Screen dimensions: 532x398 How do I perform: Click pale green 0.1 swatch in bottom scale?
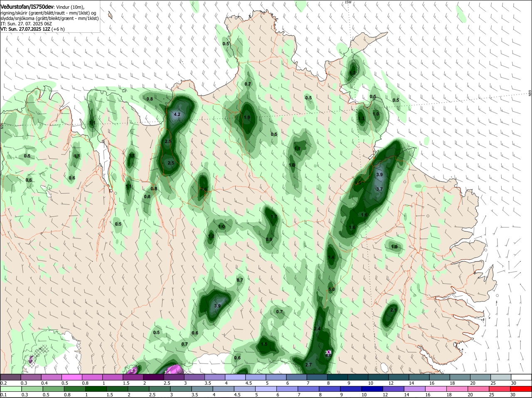pos(11,389)
